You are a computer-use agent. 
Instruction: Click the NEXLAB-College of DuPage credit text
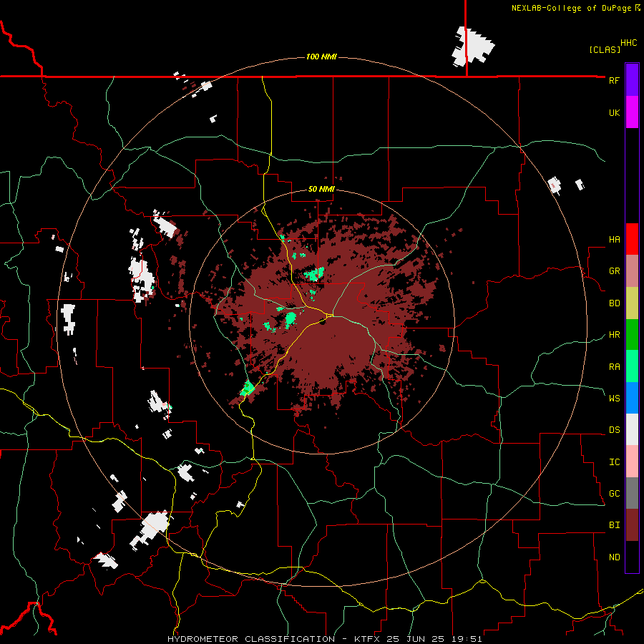575,8
